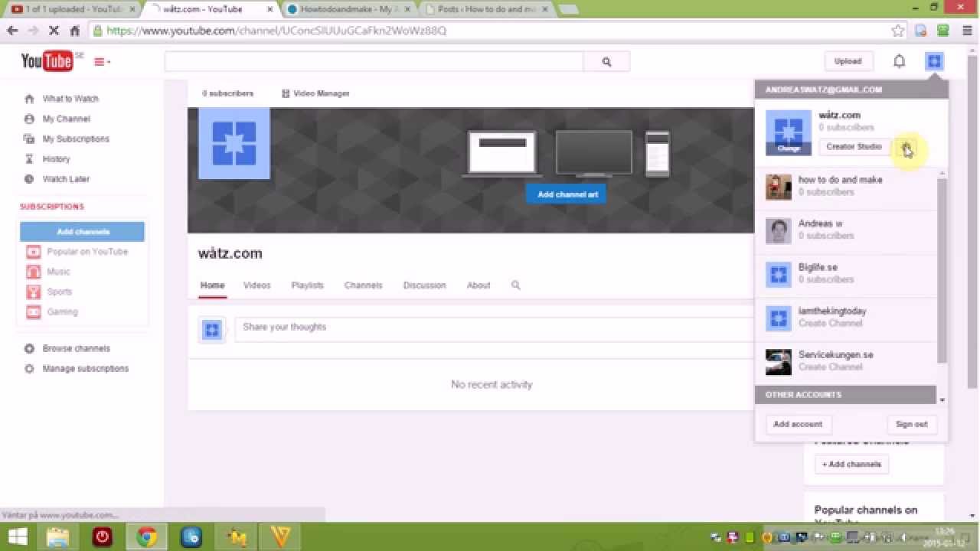Open Watch Later list
This screenshot has height=551, width=980.
[x=66, y=178]
